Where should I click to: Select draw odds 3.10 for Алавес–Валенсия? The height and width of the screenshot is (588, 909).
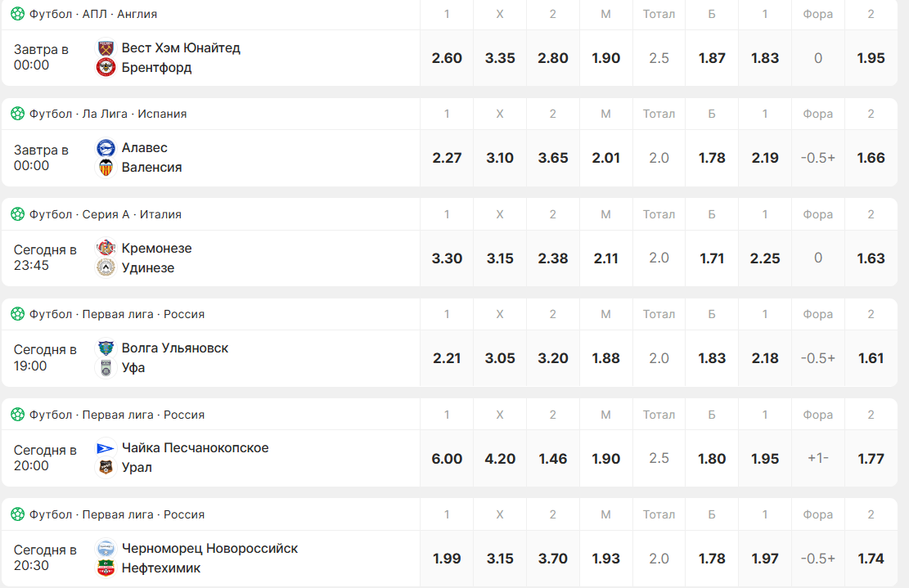click(500, 158)
